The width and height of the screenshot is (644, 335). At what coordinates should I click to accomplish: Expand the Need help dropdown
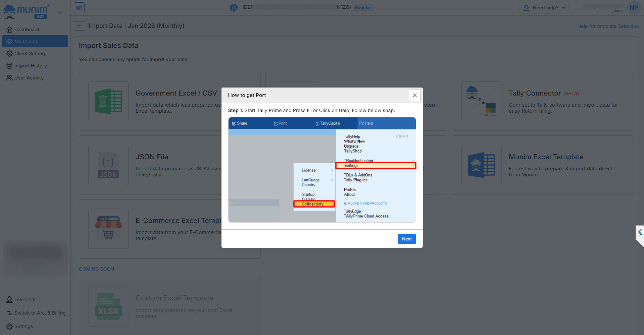(x=544, y=8)
